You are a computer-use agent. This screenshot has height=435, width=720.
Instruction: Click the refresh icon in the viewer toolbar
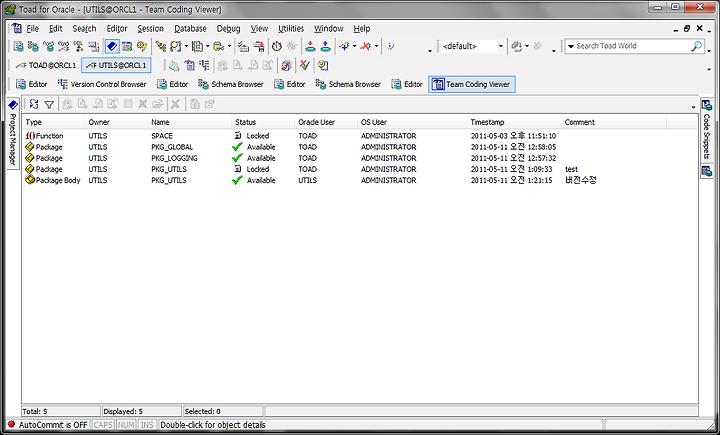click(34, 104)
